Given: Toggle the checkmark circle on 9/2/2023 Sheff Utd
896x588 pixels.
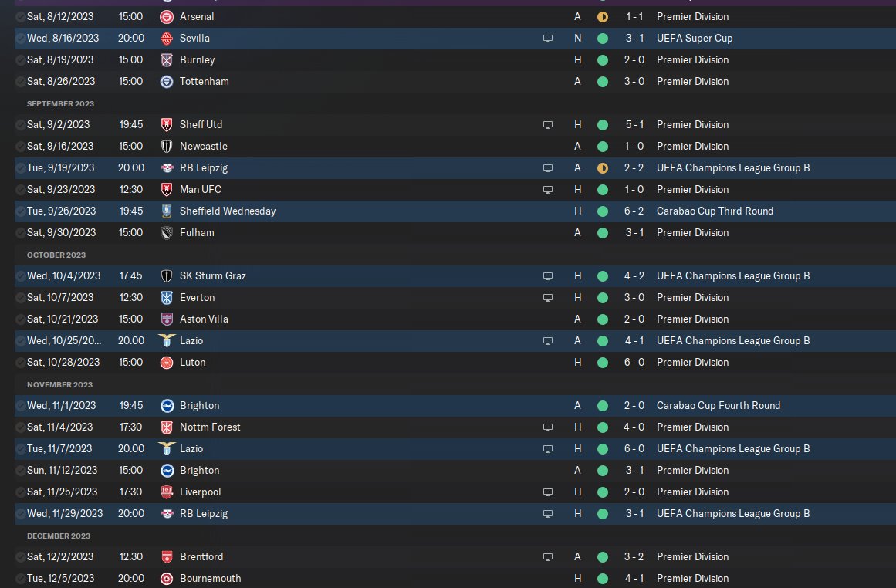Looking at the screenshot, I should pyautogui.click(x=19, y=124).
